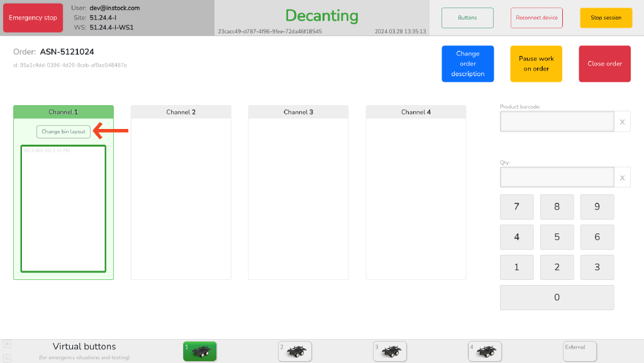
Task: Clear the Qty field with the X
Action: click(x=622, y=177)
